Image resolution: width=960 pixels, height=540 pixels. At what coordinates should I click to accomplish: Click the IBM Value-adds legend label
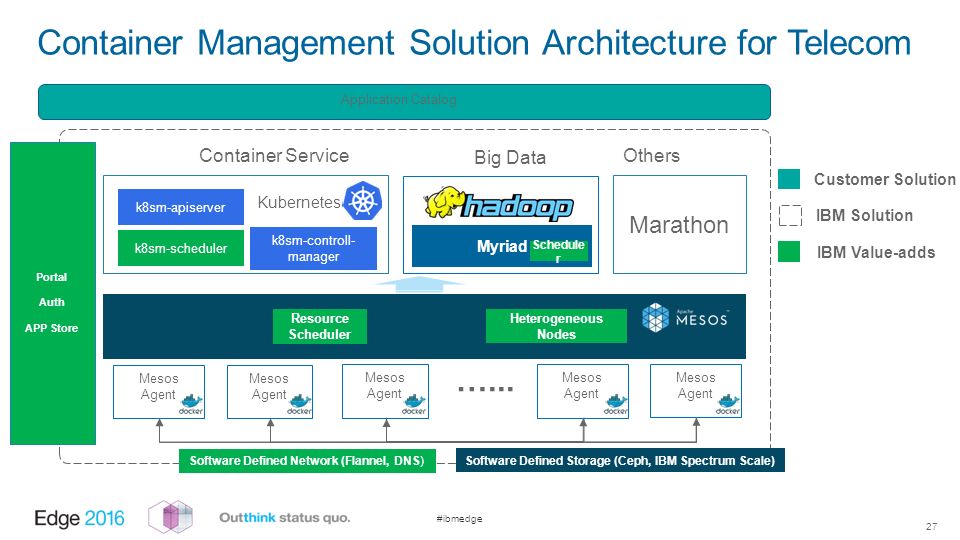(x=876, y=252)
